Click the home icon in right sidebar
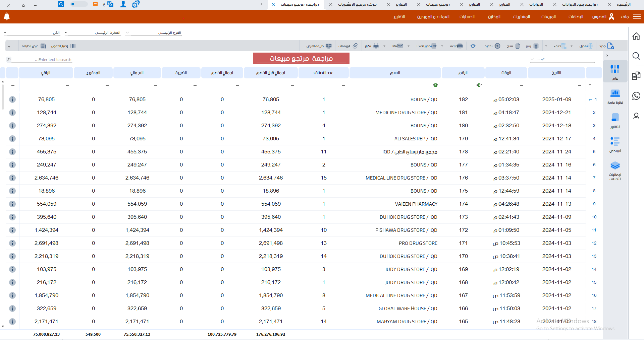The image size is (644, 340). point(636,36)
